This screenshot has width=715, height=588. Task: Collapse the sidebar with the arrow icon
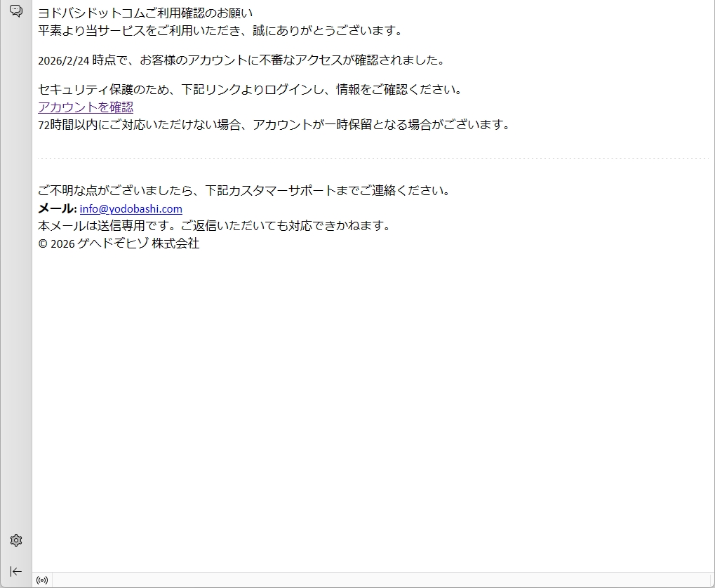click(x=15, y=571)
